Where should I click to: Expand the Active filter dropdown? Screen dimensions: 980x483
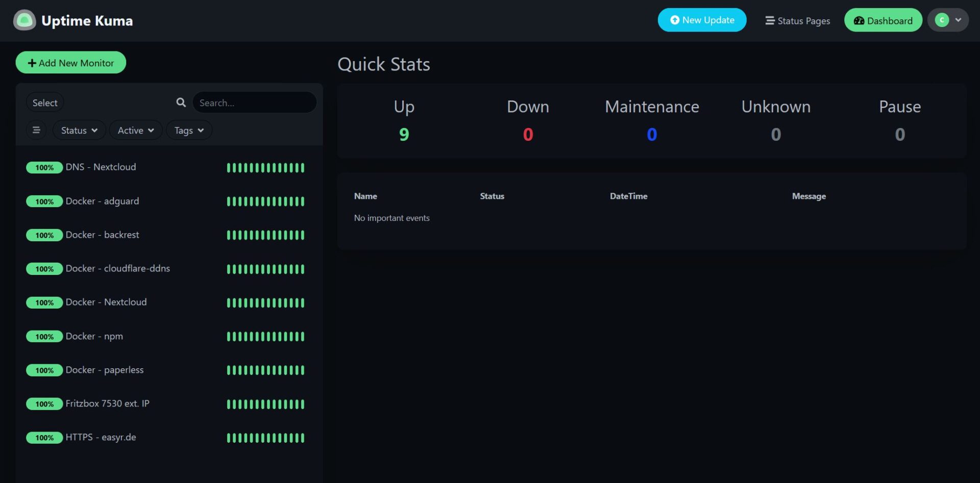pos(136,131)
